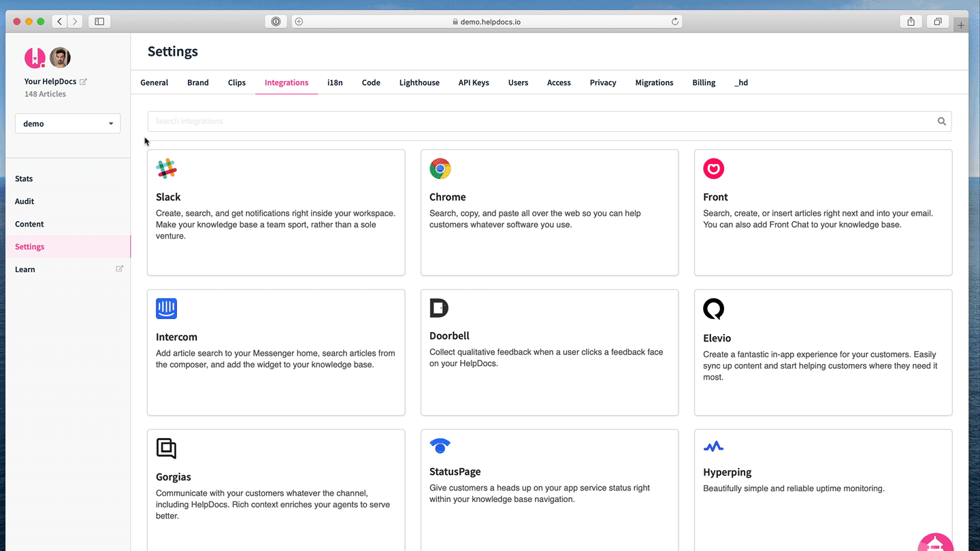Open the Migrations tab

(654, 82)
